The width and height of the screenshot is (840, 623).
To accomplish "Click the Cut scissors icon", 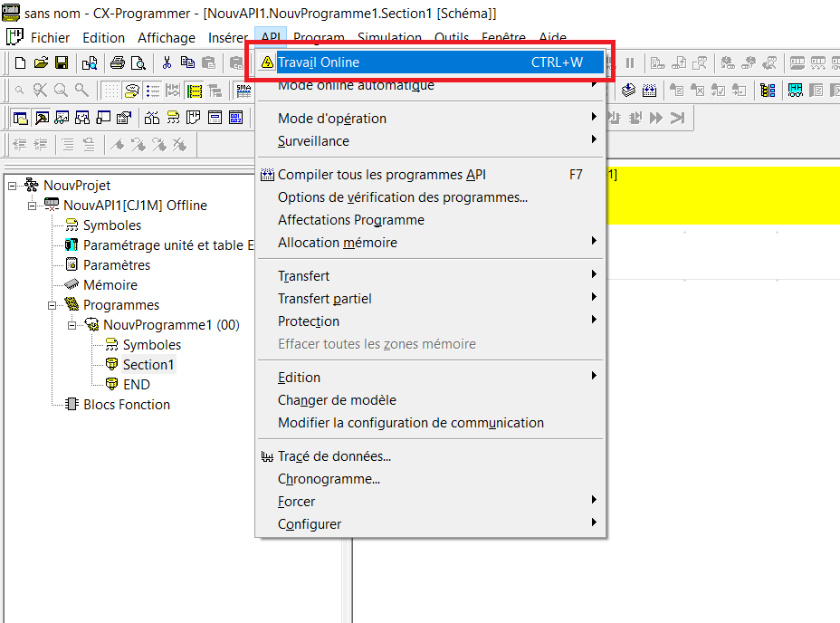I will (x=167, y=62).
